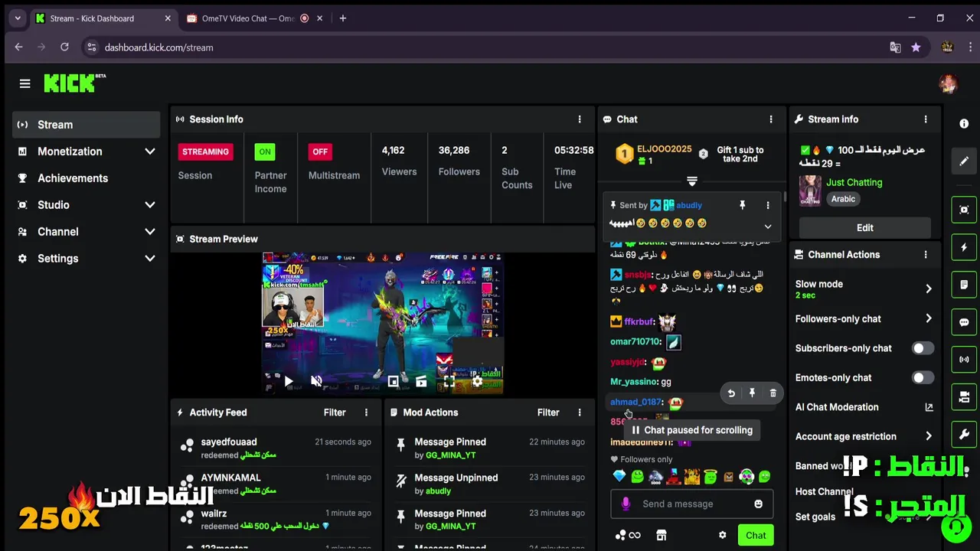Screen dimensions: 980x551
Task: Click the wrench icon in right sidebar
Action: coord(964,435)
